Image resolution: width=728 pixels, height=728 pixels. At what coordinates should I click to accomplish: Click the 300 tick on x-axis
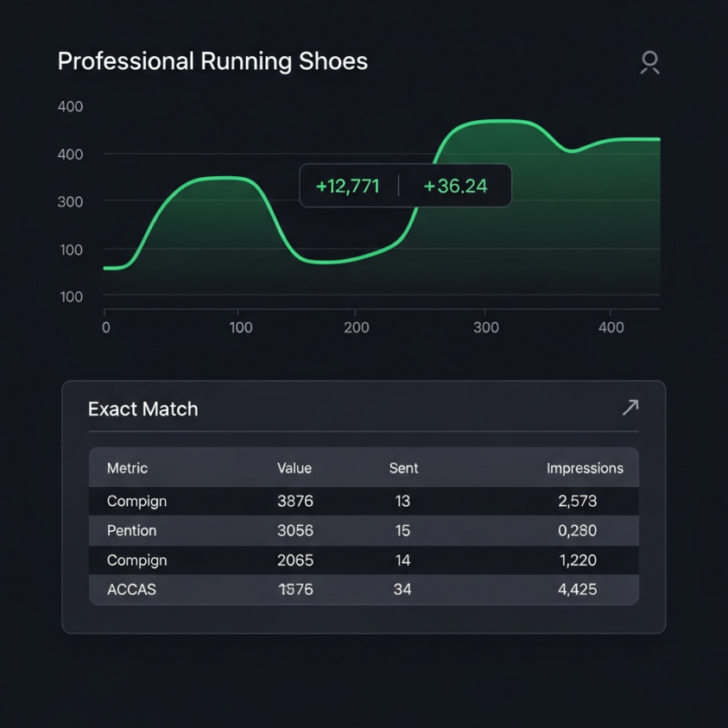pos(485,327)
